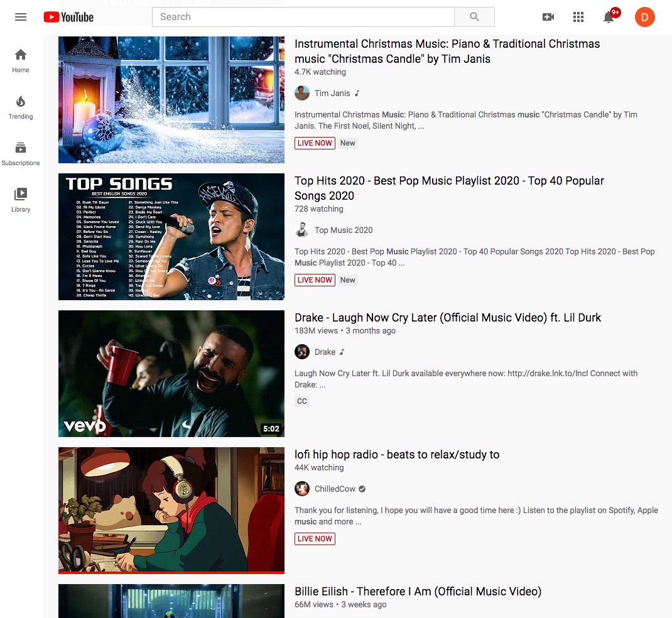Click Christmas Candle video description text

click(x=466, y=121)
